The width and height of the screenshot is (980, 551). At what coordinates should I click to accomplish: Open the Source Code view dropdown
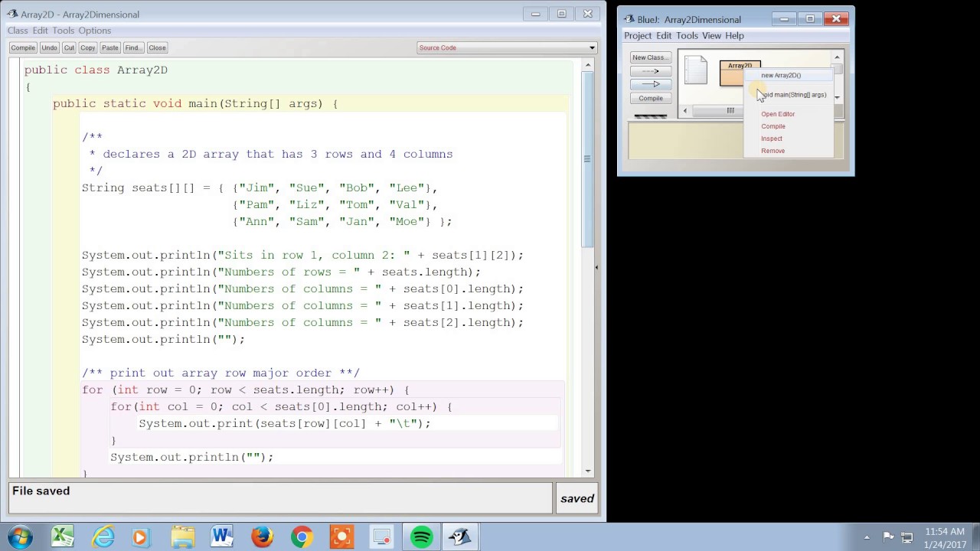click(507, 47)
